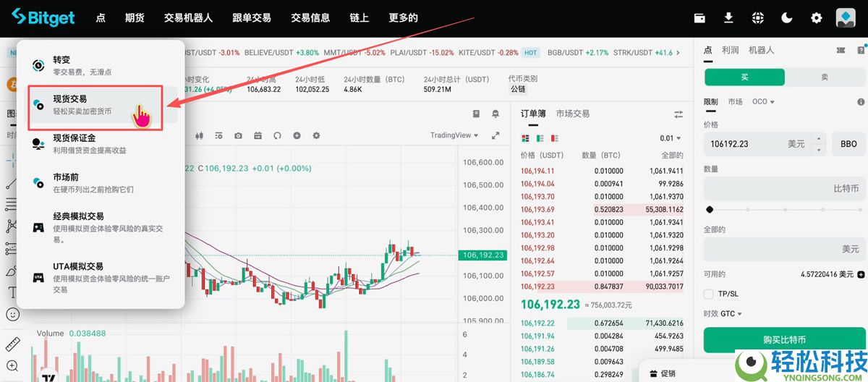868x382 pixels.
Task: Open the coupon ticket icon
Action: click(841, 50)
